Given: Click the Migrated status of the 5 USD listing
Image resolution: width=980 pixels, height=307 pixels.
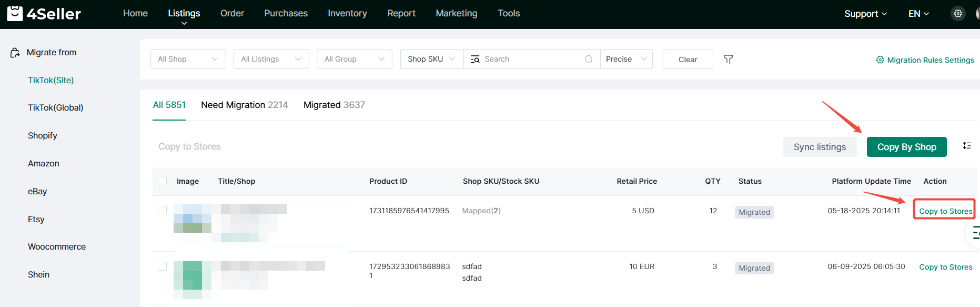Looking at the screenshot, I should click(754, 212).
